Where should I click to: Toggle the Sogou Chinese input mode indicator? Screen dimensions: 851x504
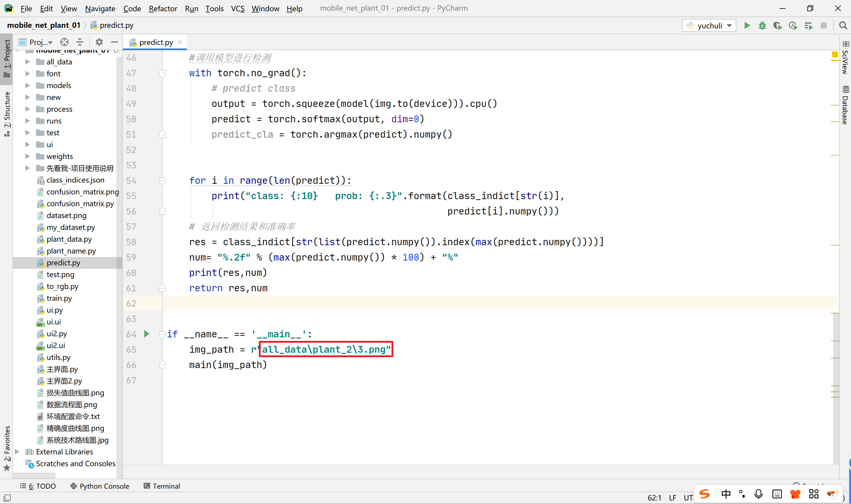tap(726, 494)
